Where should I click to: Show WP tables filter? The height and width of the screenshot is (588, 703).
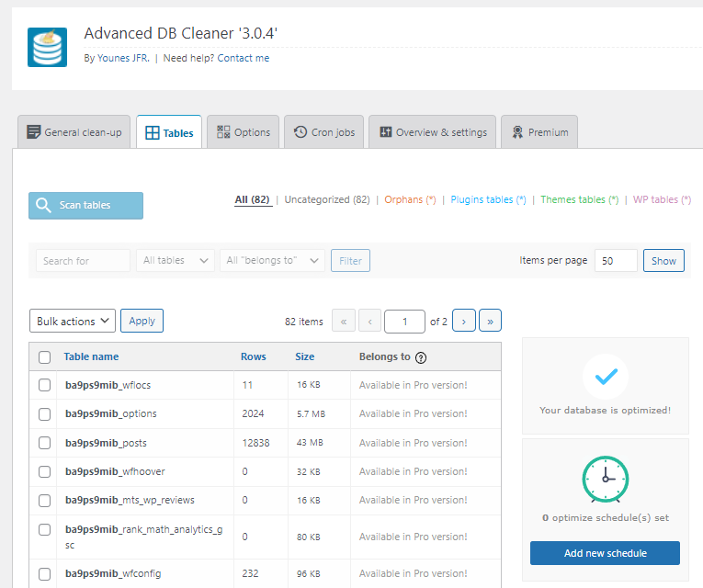pyautogui.click(x=662, y=199)
